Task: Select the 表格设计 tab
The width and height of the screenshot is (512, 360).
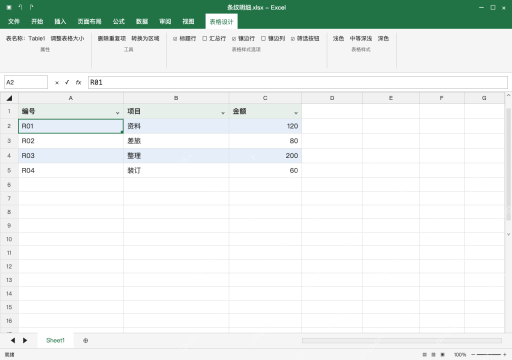Action: 221,22
